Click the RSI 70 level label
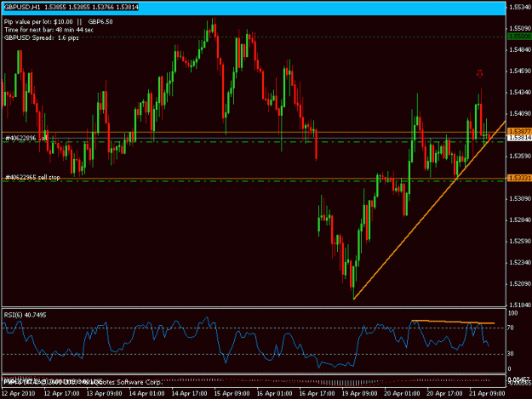 click(511, 328)
